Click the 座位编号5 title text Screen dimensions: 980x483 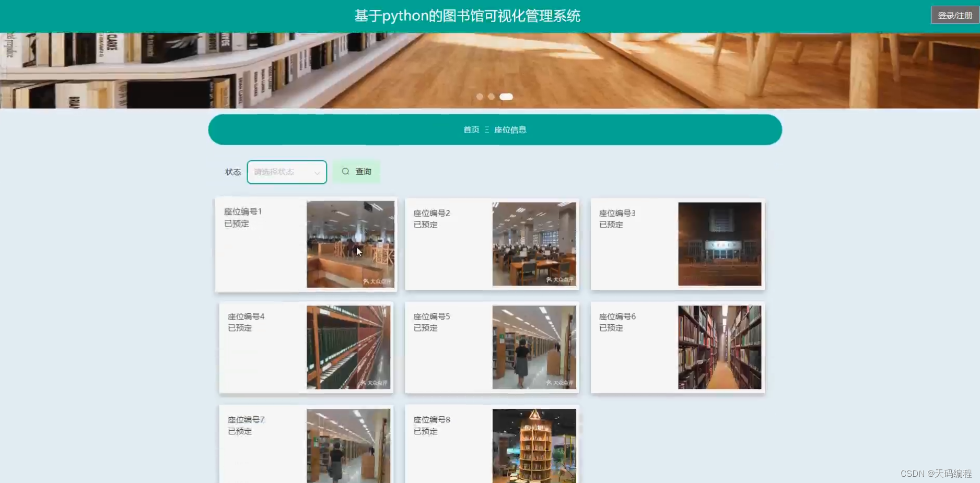(x=431, y=316)
